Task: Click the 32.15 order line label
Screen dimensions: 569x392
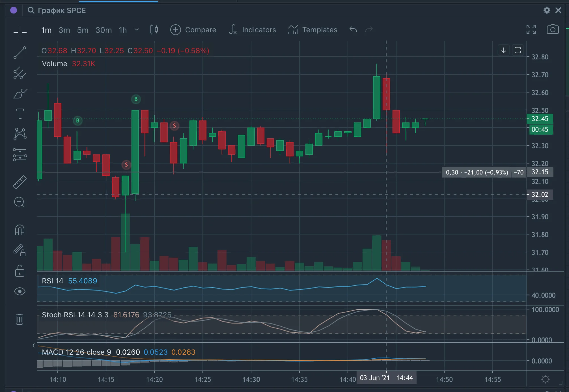Action: coord(540,172)
